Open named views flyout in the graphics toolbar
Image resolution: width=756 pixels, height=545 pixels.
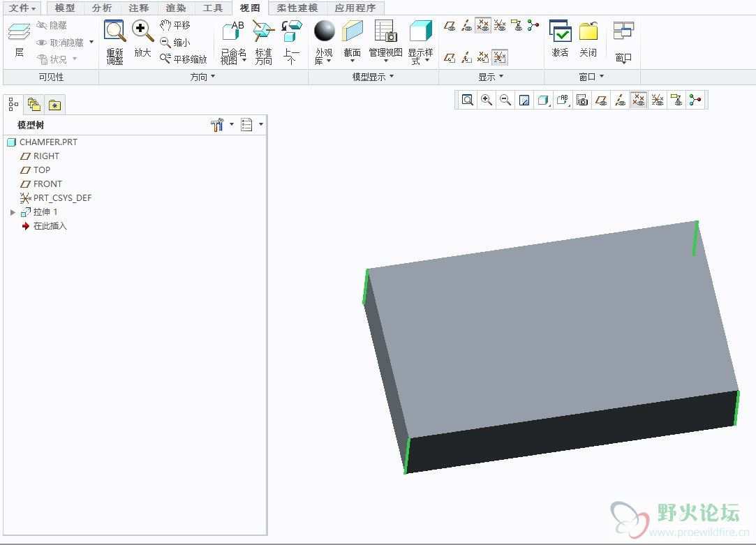point(563,100)
